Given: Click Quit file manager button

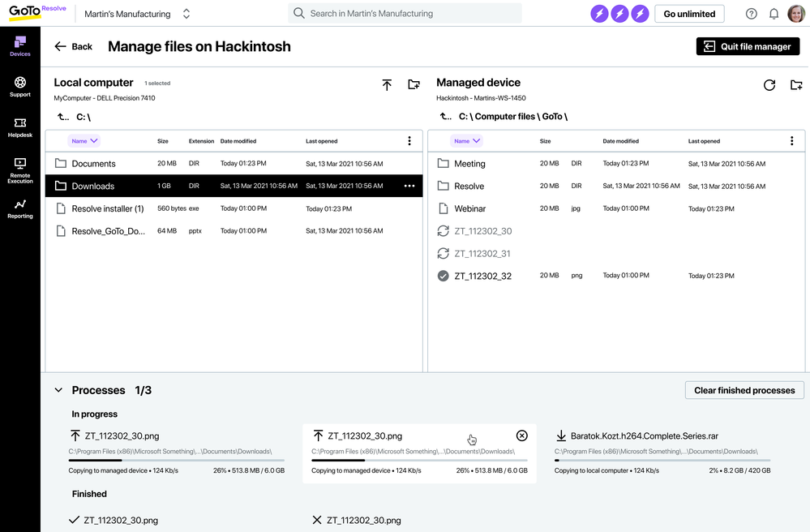Looking at the screenshot, I should click(748, 46).
